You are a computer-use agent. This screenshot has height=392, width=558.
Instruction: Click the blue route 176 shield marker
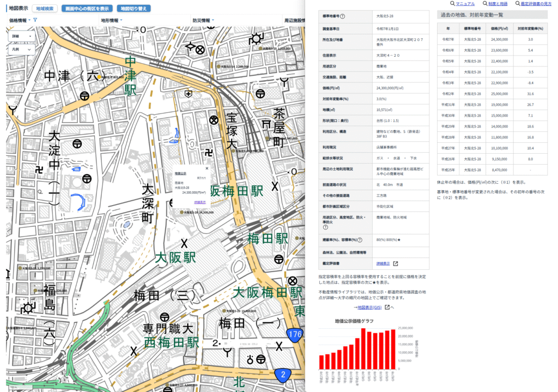(x=295, y=334)
